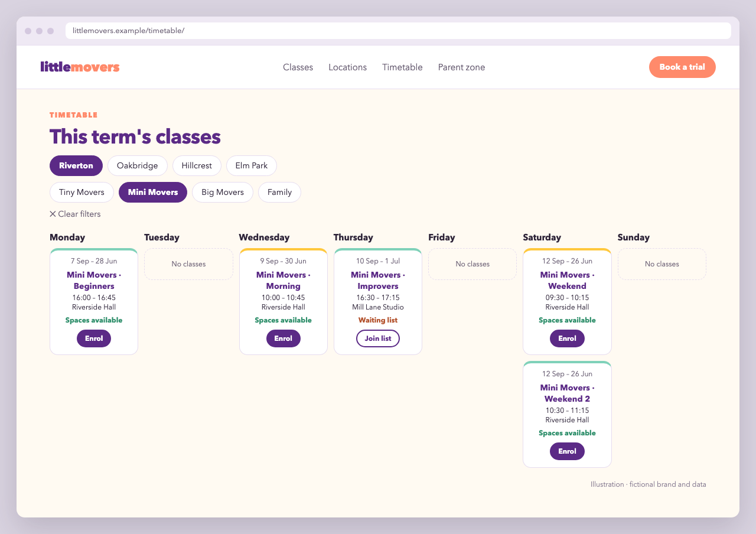Screen dimensions: 756x534
Task: Filter by Tiny Movers classes
Action: tap(82, 192)
